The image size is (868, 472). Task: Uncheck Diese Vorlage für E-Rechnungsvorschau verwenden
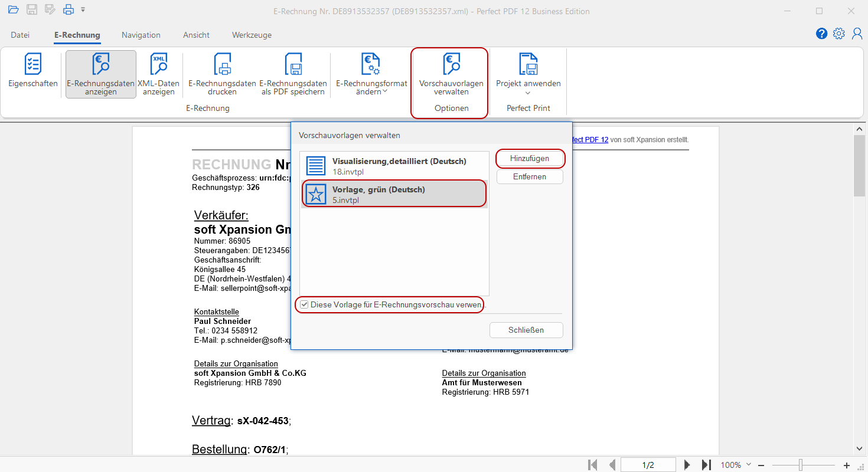click(x=304, y=304)
